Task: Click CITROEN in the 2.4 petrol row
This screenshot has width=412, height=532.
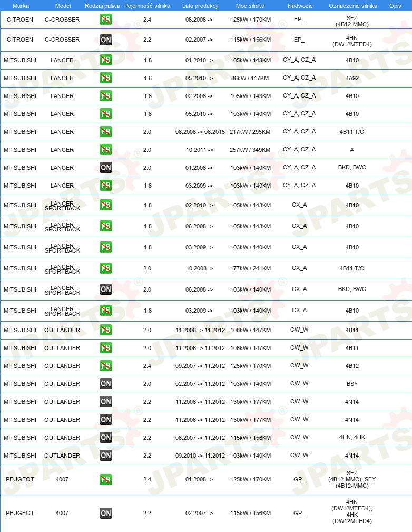Action: (x=20, y=20)
